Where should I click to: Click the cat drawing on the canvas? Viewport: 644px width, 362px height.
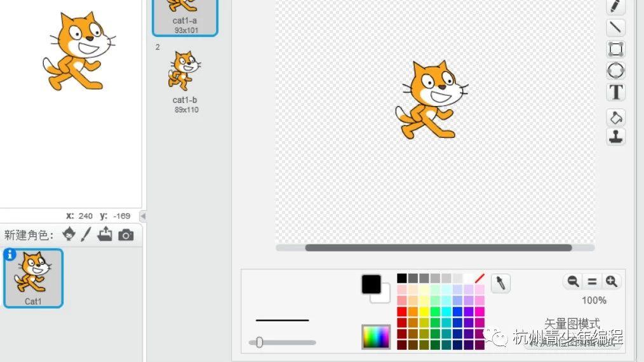(431, 100)
